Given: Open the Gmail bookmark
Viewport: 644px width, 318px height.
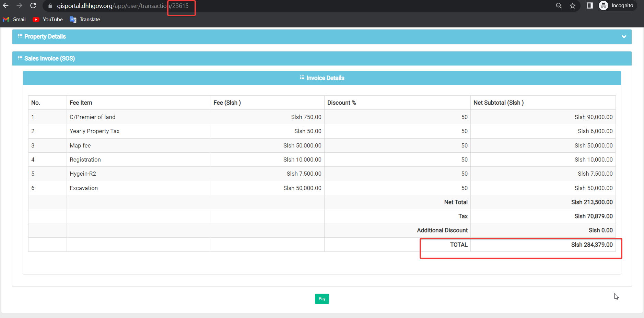Looking at the screenshot, I should pyautogui.click(x=14, y=20).
